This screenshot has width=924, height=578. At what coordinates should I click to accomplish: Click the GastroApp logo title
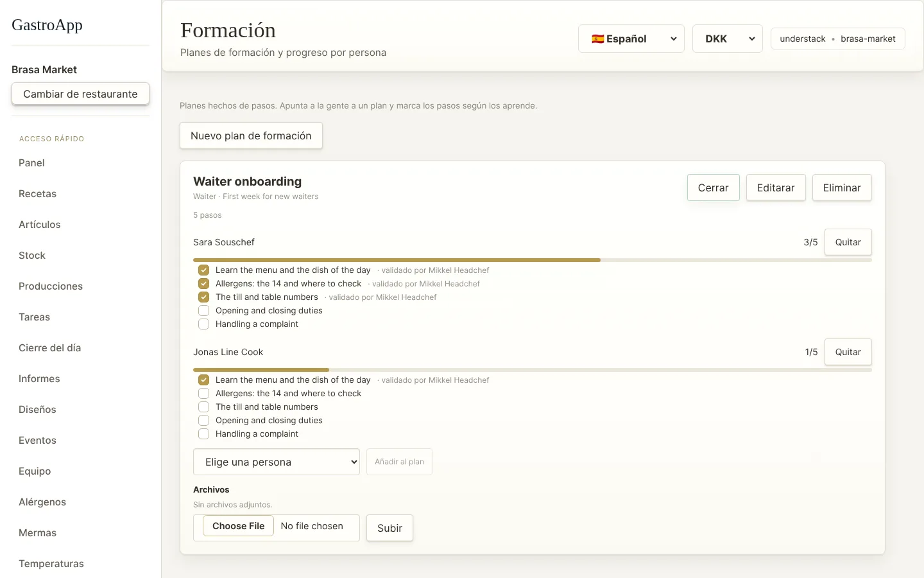click(x=47, y=25)
